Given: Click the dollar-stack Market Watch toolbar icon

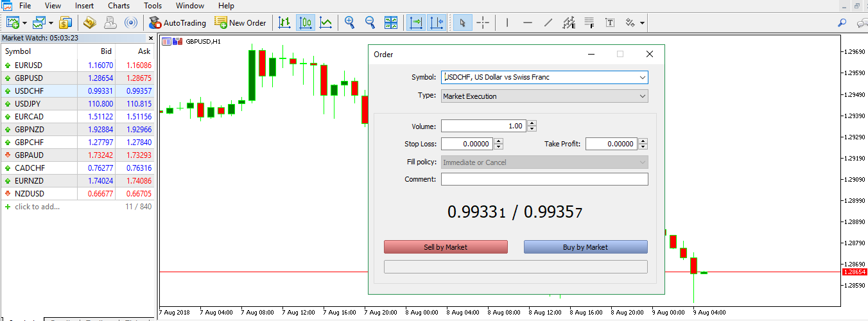Looking at the screenshot, I should click(65, 22).
